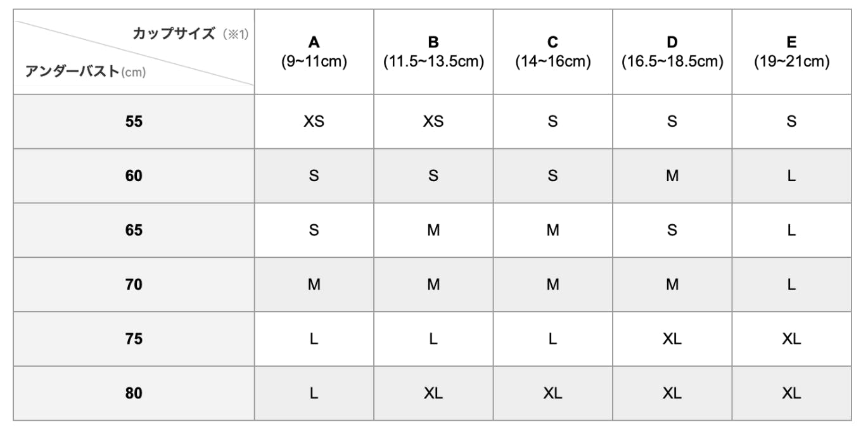Click the underbust 60 row label
Image resolution: width=868 pixels, height=427 pixels.
[x=134, y=175]
